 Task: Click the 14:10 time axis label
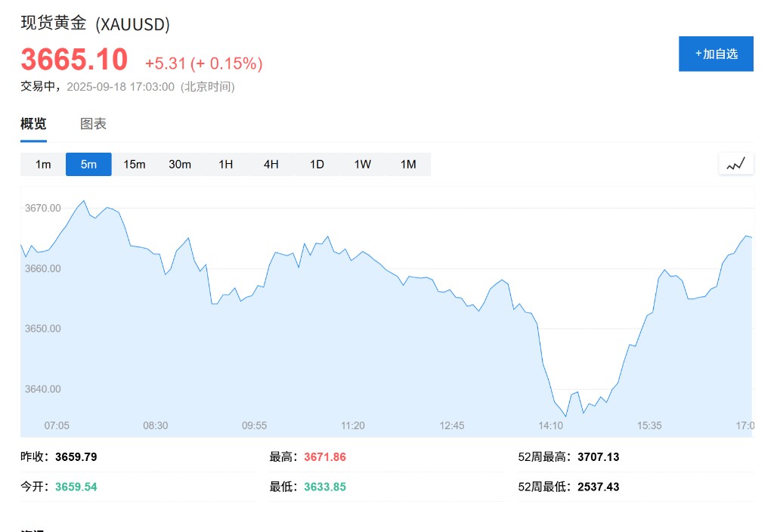(550, 425)
